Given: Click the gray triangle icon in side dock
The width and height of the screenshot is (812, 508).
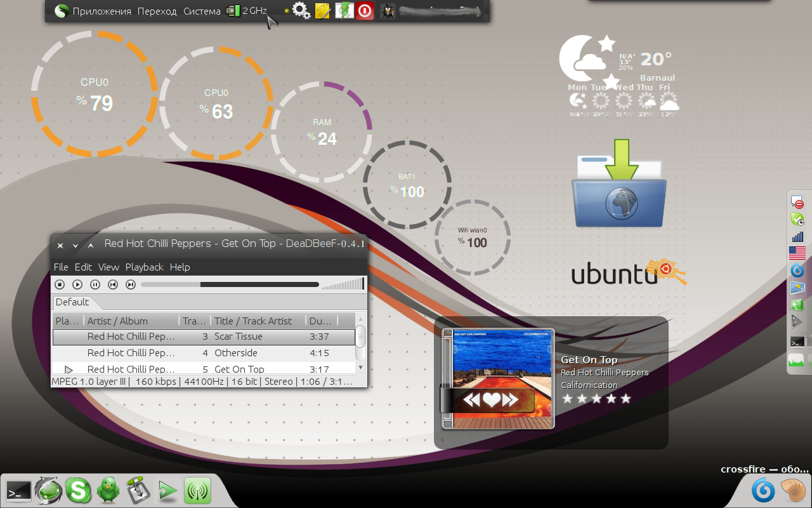Looking at the screenshot, I should point(797,322).
